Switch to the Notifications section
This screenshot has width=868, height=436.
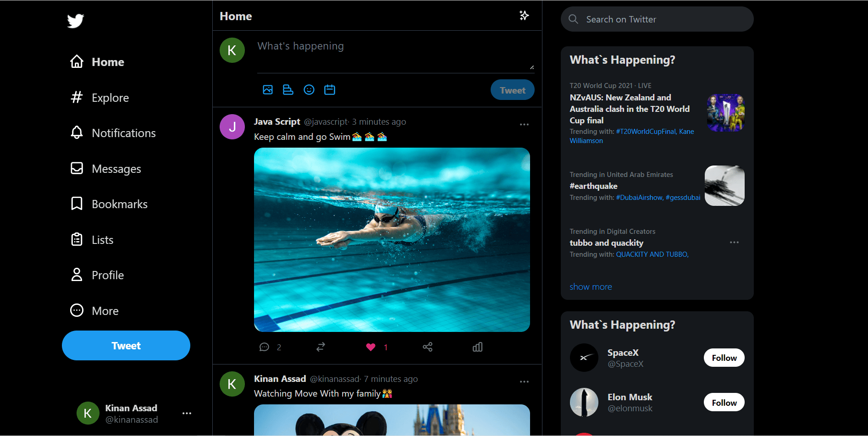[x=123, y=132]
